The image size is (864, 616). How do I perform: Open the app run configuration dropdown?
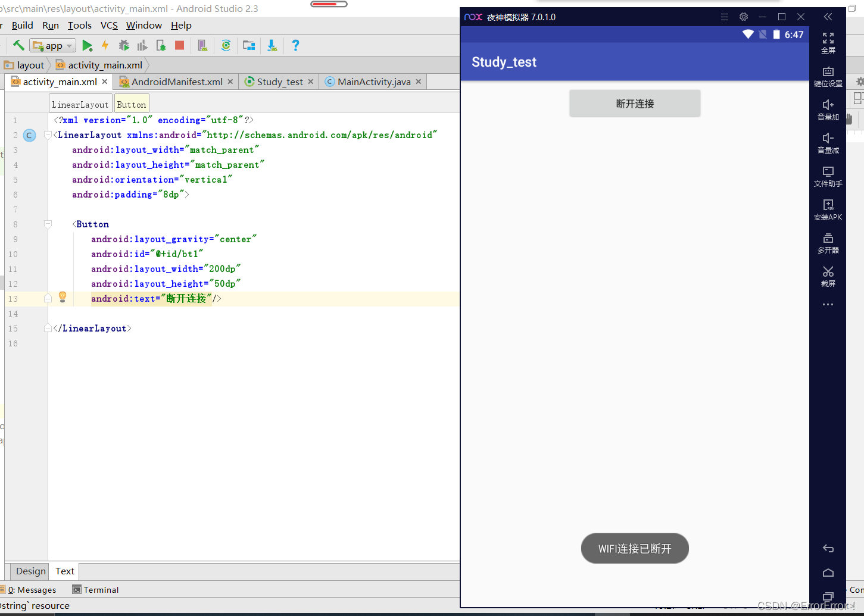53,46
